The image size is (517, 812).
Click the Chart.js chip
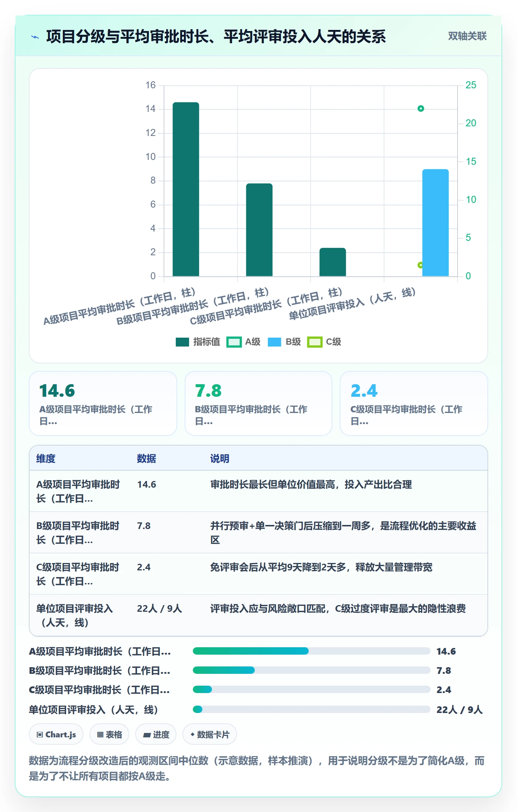pos(56,734)
